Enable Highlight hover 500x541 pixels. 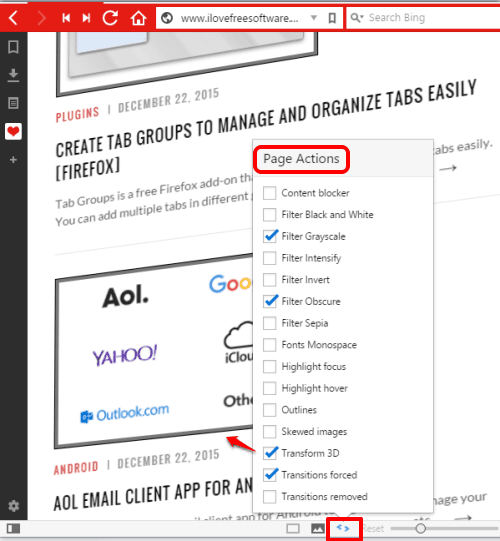[x=269, y=388]
